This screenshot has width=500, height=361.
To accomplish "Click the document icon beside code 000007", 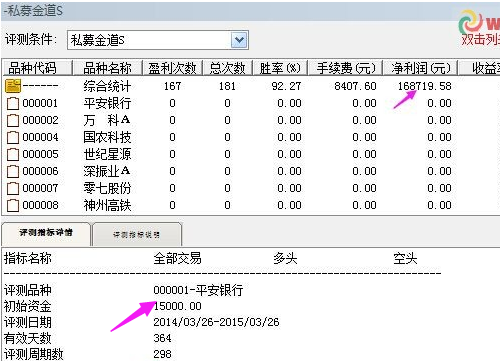I will pyautogui.click(x=13, y=188).
